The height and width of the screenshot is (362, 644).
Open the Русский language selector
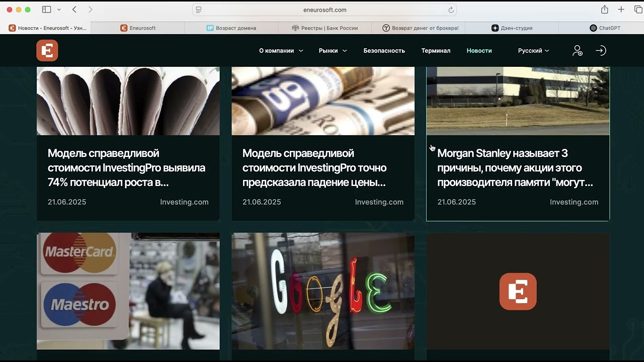pos(533,51)
